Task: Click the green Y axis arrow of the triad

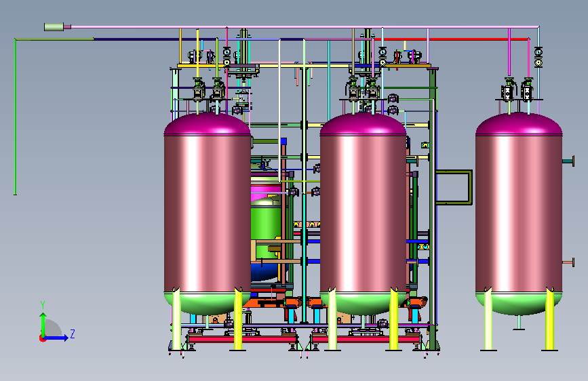Action: [x=43, y=324]
